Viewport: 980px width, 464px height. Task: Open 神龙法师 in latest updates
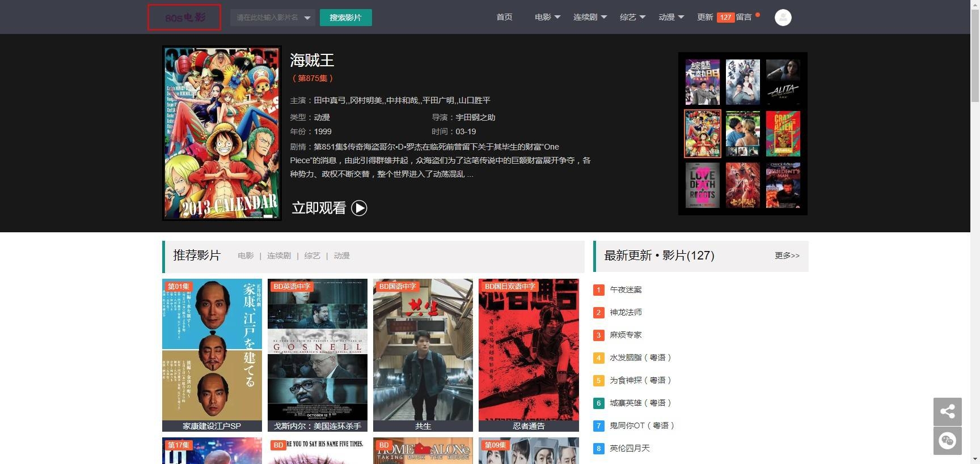coord(626,312)
